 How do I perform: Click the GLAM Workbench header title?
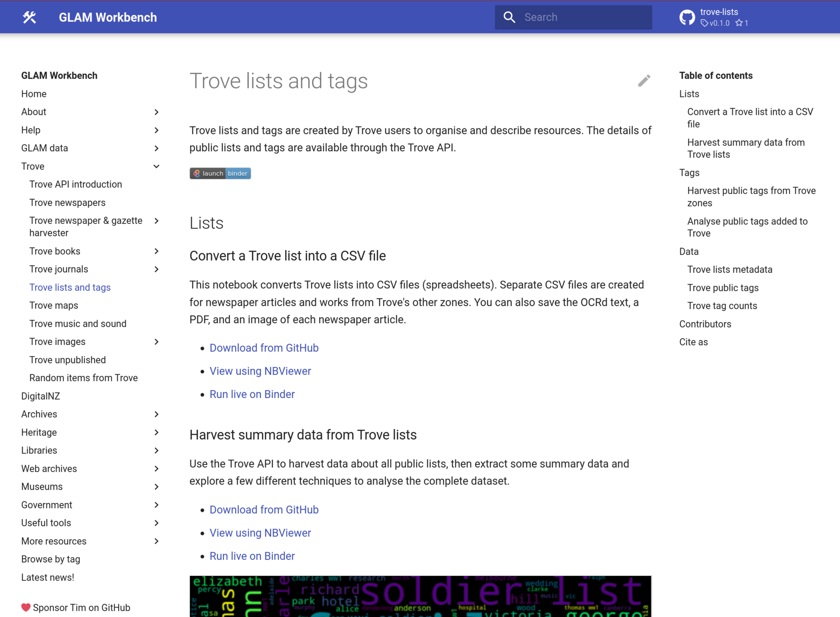(x=108, y=17)
